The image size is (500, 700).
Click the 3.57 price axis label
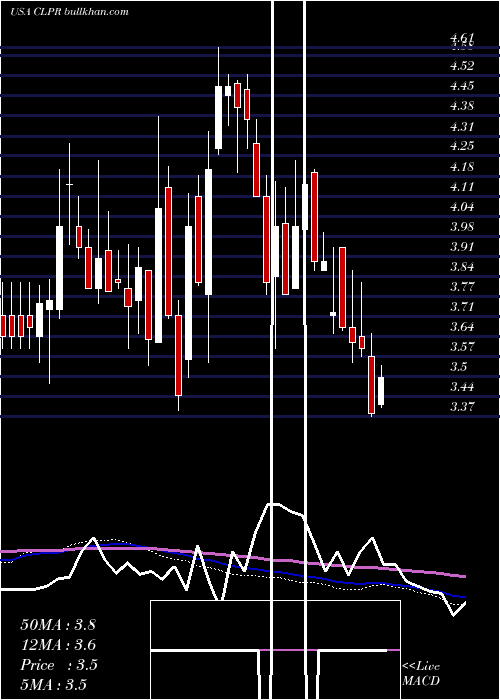[x=462, y=347]
